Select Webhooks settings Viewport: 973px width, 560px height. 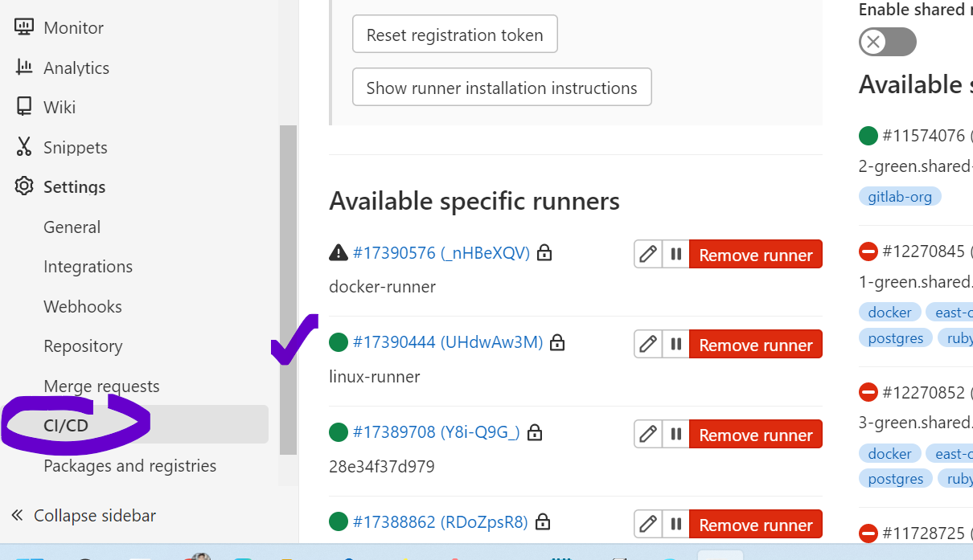pos(82,306)
